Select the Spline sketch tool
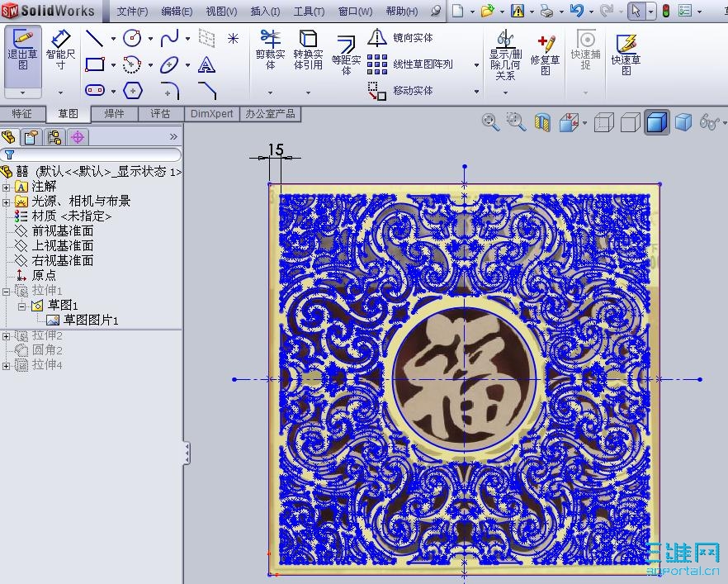728x584 pixels. (x=169, y=38)
